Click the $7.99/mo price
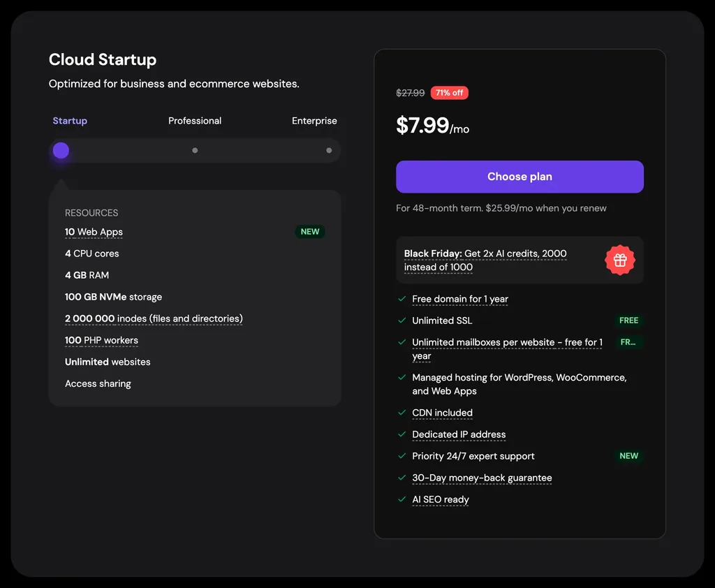Viewport: 715px width, 588px height. 432,126
